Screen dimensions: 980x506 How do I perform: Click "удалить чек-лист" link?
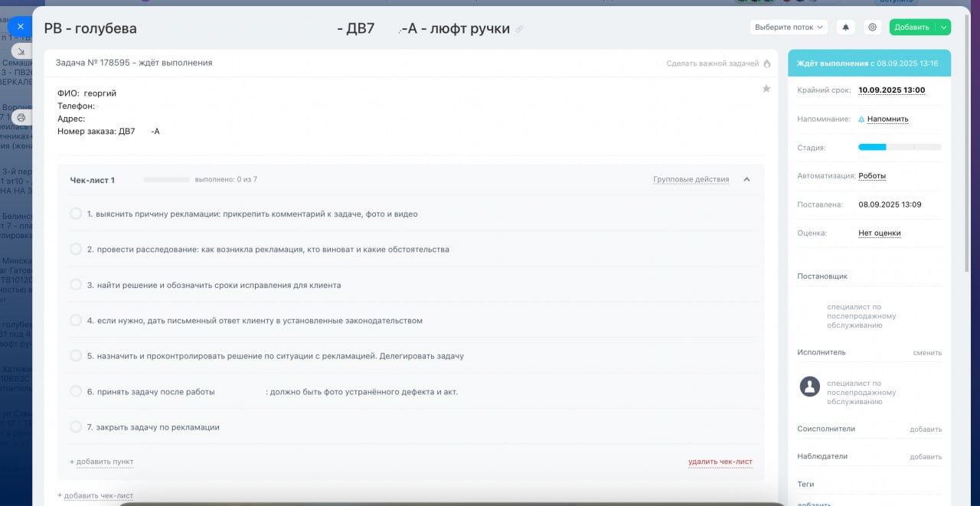[720, 462]
